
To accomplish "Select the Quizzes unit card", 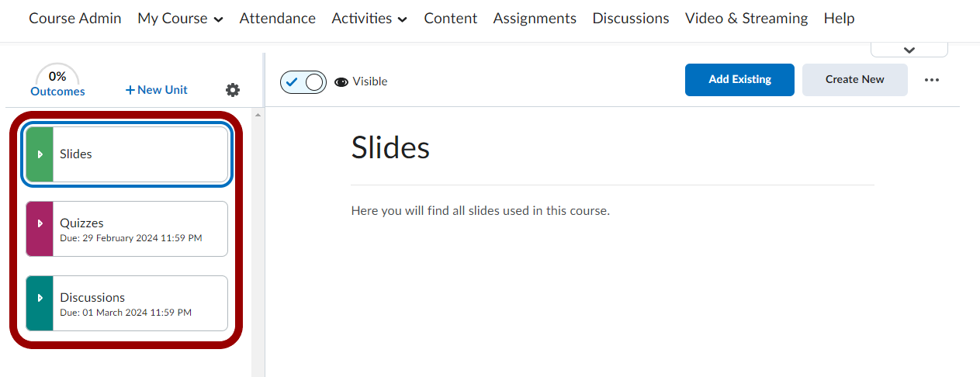I will pos(140,229).
